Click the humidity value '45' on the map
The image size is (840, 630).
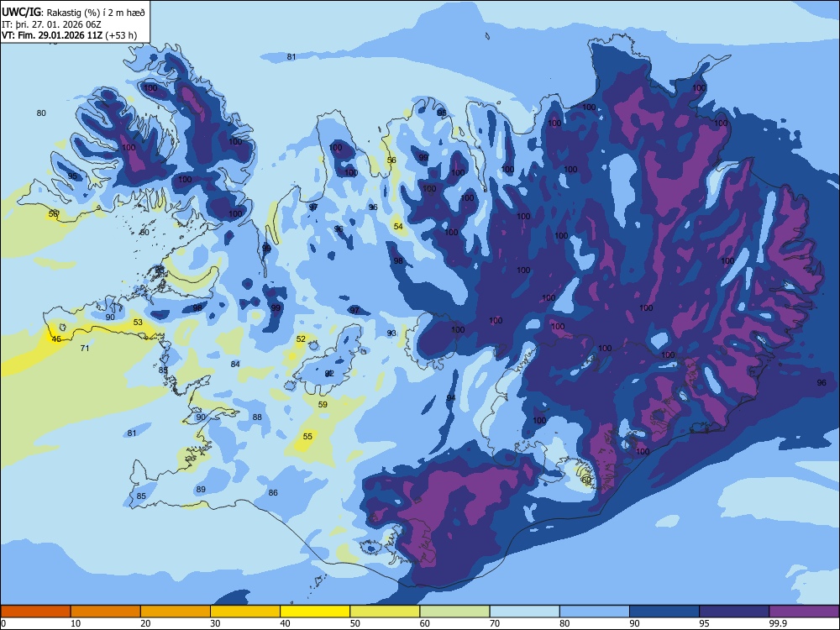click(x=56, y=339)
